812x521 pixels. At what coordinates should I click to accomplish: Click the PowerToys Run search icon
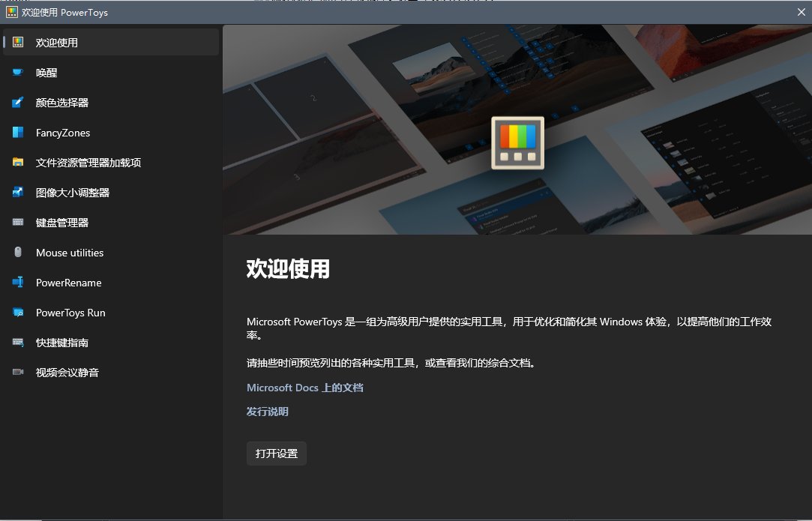click(x=18, y=313)
